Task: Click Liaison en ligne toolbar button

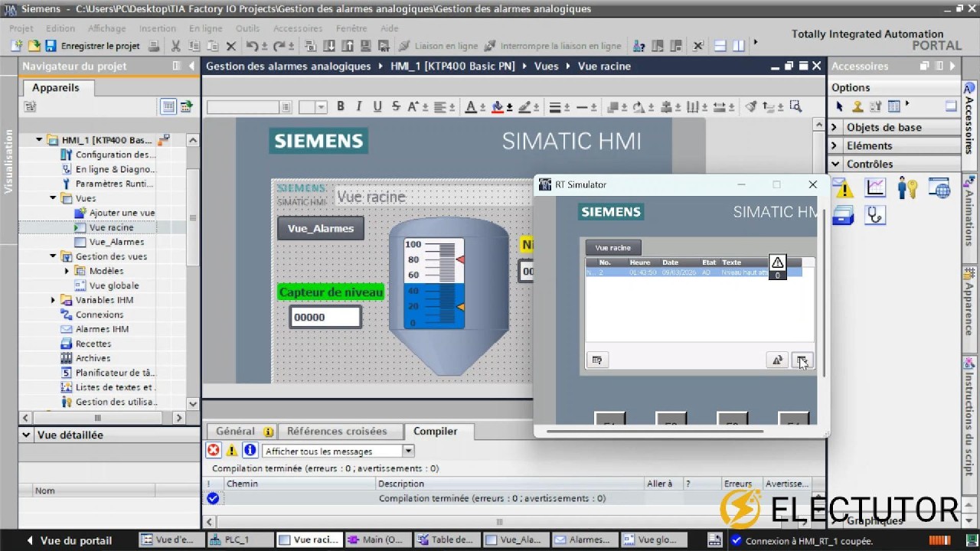Action: point(437,46)
